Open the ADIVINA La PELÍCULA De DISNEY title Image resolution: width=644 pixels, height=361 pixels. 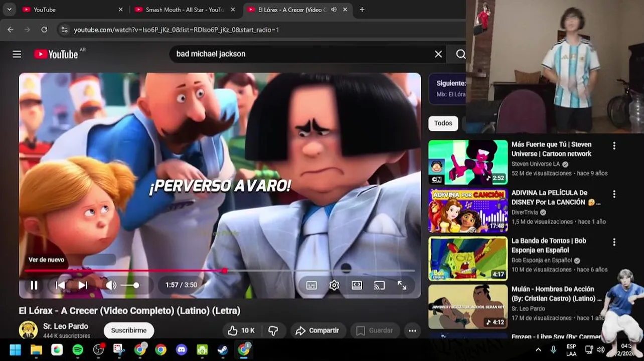pos(556,198)
